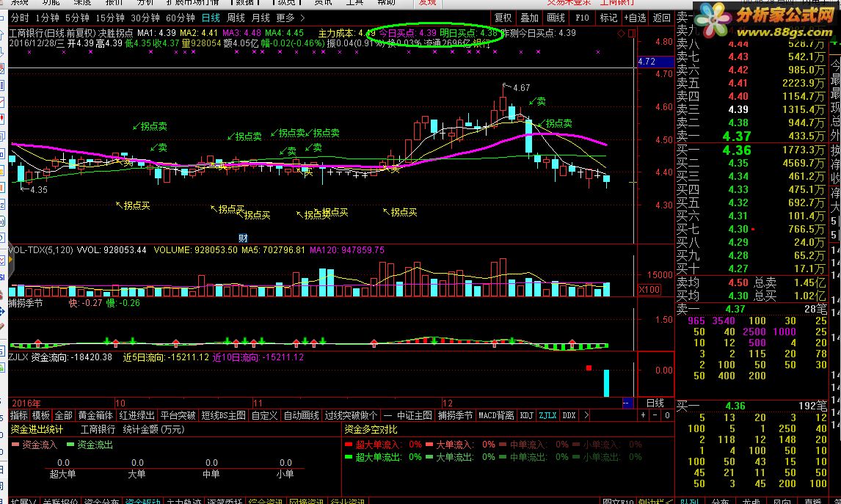
Task: Add stock via +自选 button
Action: point(635,18)
